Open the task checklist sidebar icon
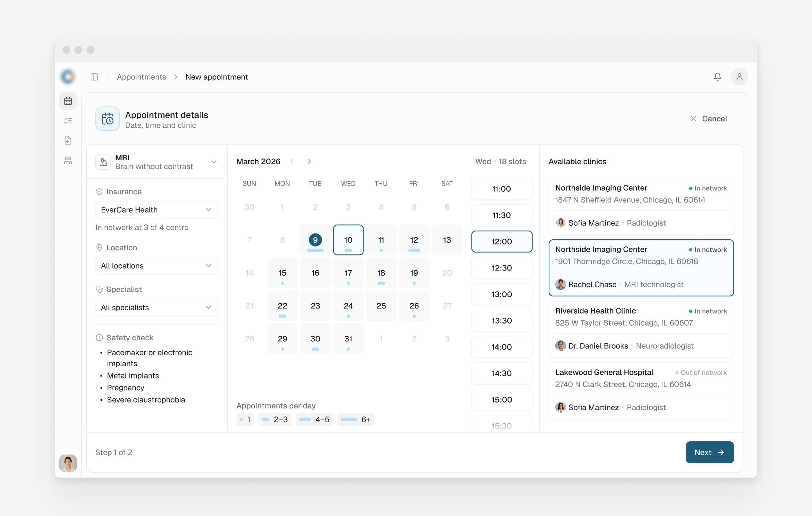This screenshot has height=516, width=812. (68, 121)
